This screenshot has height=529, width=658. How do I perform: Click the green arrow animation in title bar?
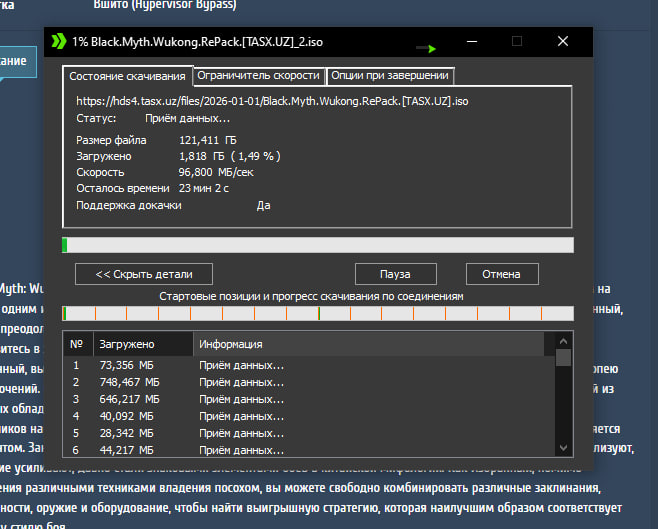(427, 47)
